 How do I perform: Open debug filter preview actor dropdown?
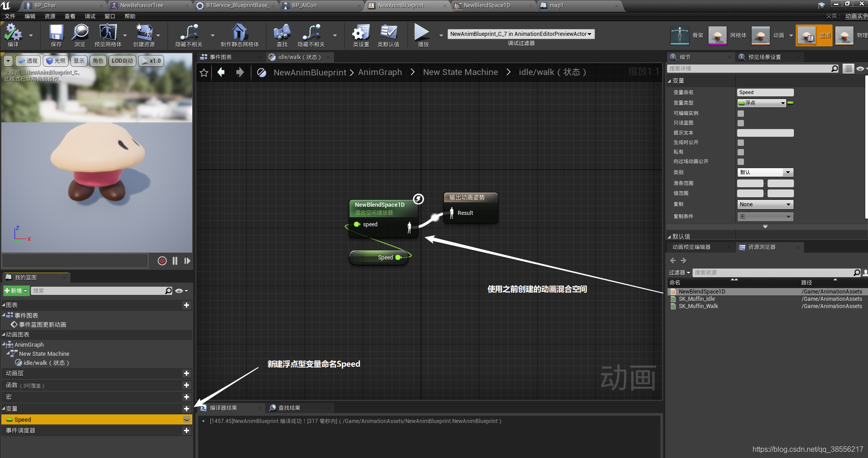521,34
